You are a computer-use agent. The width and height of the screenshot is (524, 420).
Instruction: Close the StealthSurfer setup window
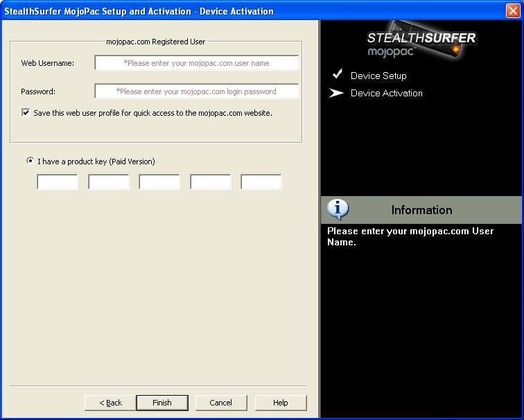[513, 10]
